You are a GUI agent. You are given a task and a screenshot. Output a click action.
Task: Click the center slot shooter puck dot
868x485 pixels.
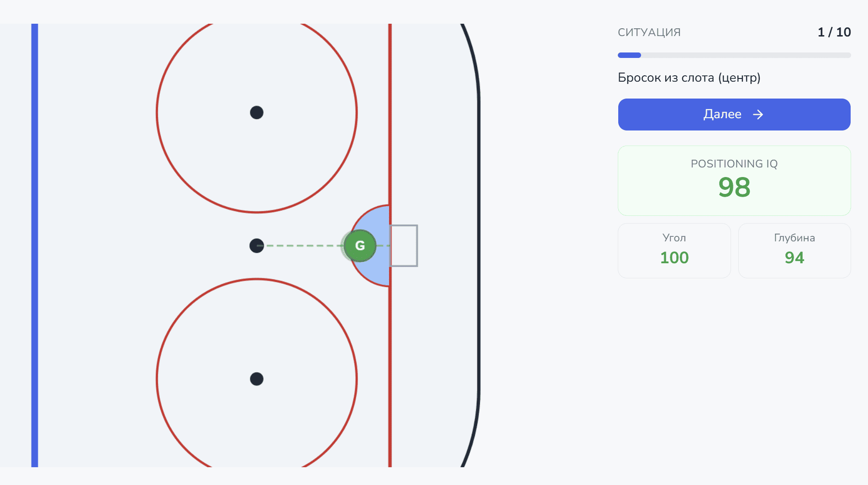click(x=257, y=245)
